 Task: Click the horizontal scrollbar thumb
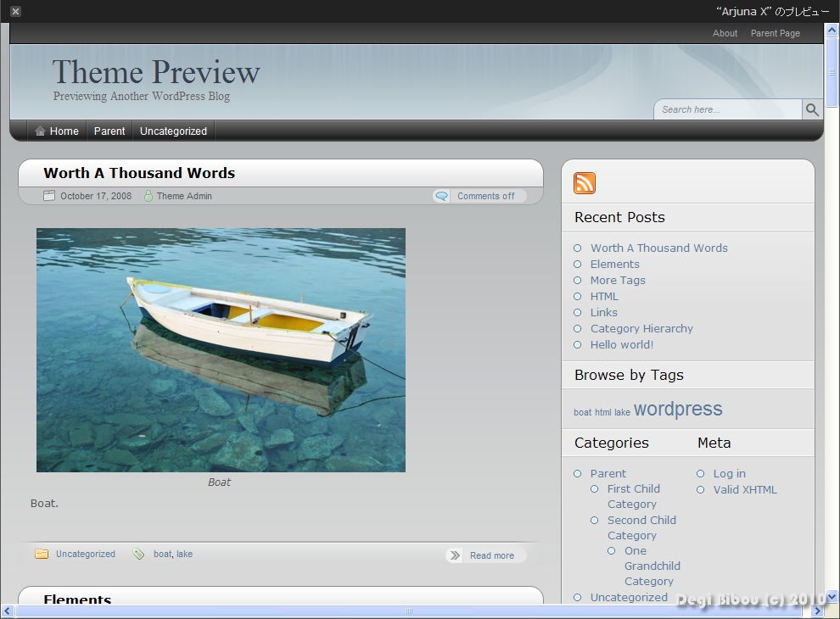(409, 611)
